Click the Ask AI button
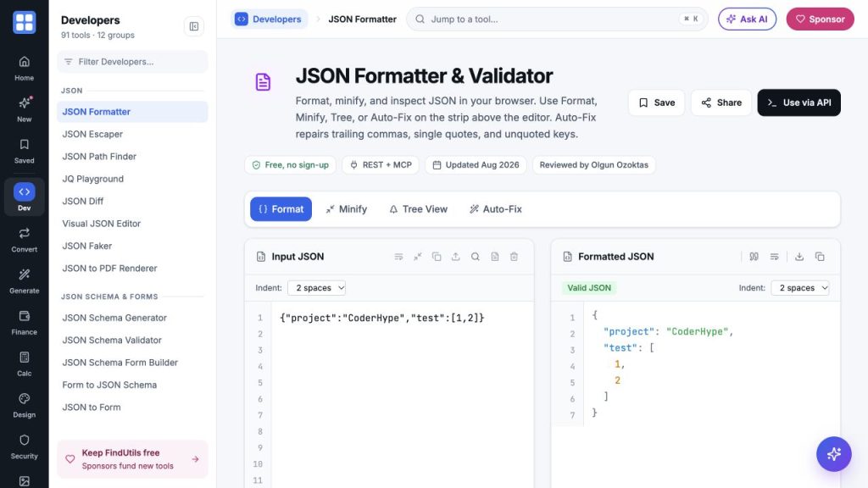This screenshot has width=868, height=488. [748, 19]
